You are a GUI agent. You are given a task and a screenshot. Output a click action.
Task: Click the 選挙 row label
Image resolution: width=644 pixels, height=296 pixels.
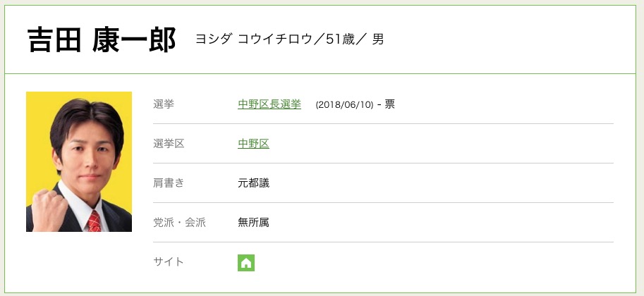click(164, 104)
